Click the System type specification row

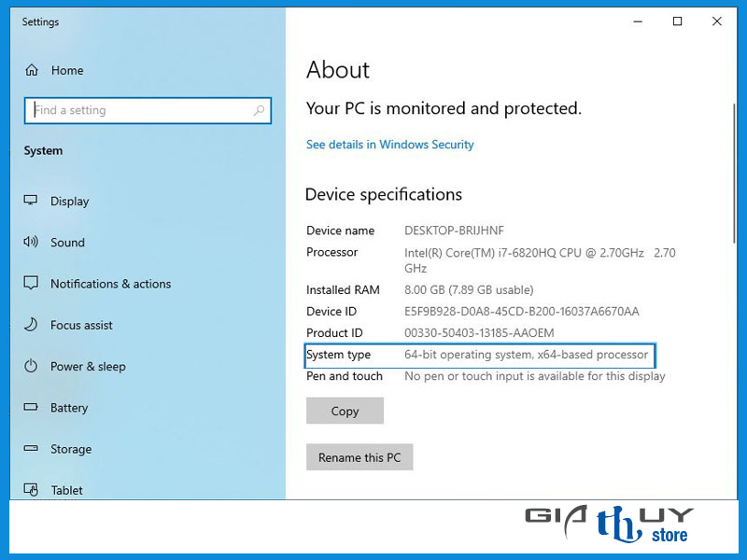tap(480, 355)
